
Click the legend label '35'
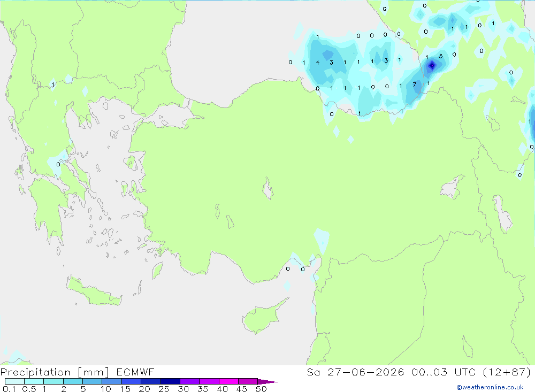(x=203, y=389)
